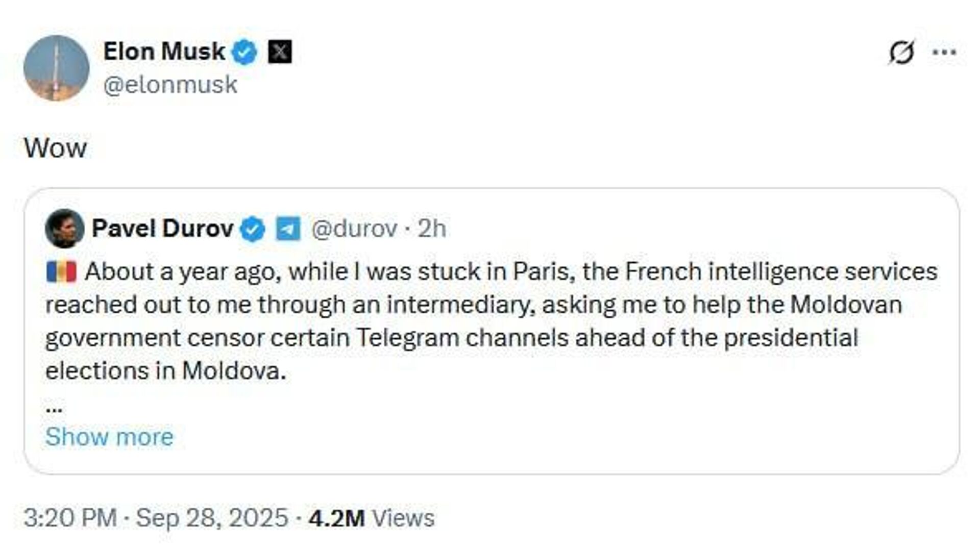Click the truncation ellipsis above Show more

click(x=54, y=409)
